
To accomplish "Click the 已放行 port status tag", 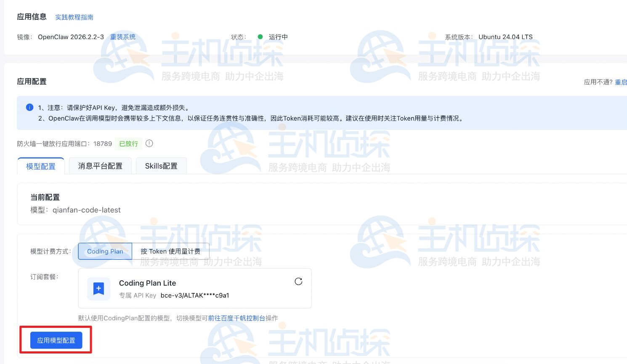I will tap(128, 143).
